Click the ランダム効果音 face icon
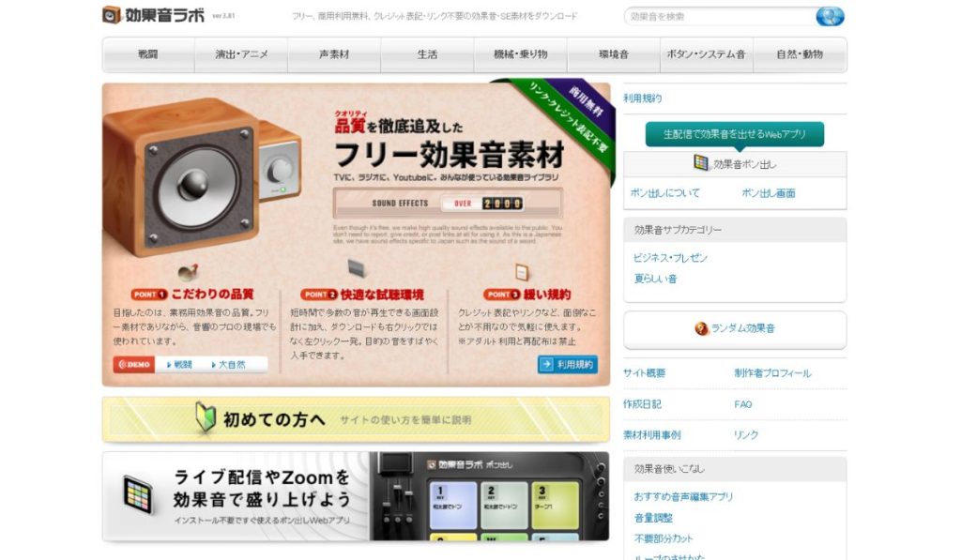Image resolution: width=961 pixels, height=560 pixels. [701, 328]
